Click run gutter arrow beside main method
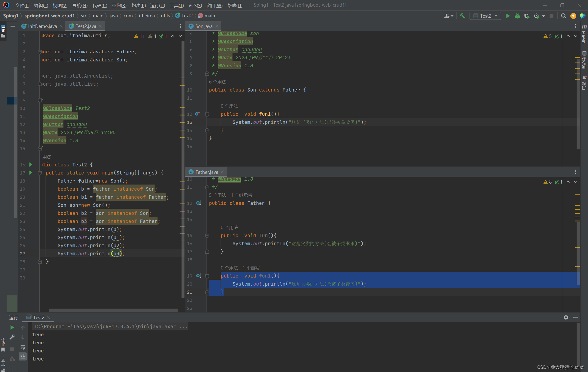The image size is (588, 372). point(31,173)
